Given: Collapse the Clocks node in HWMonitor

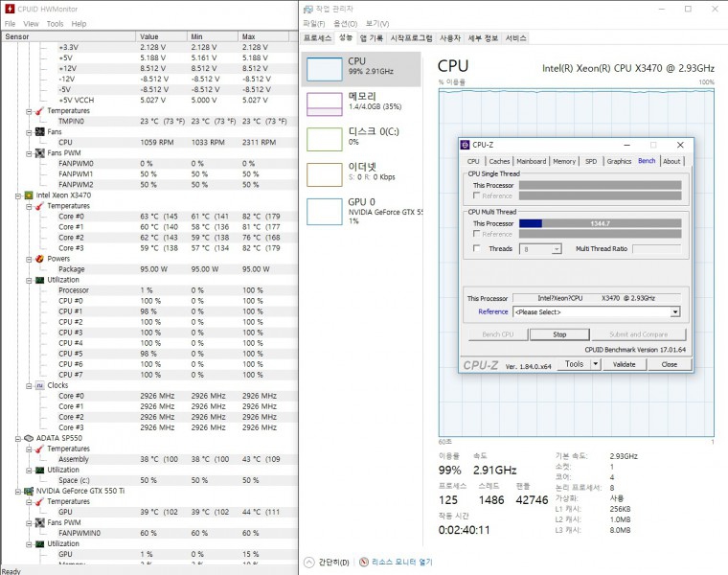Looking at the screenshot, I should 29,386.
